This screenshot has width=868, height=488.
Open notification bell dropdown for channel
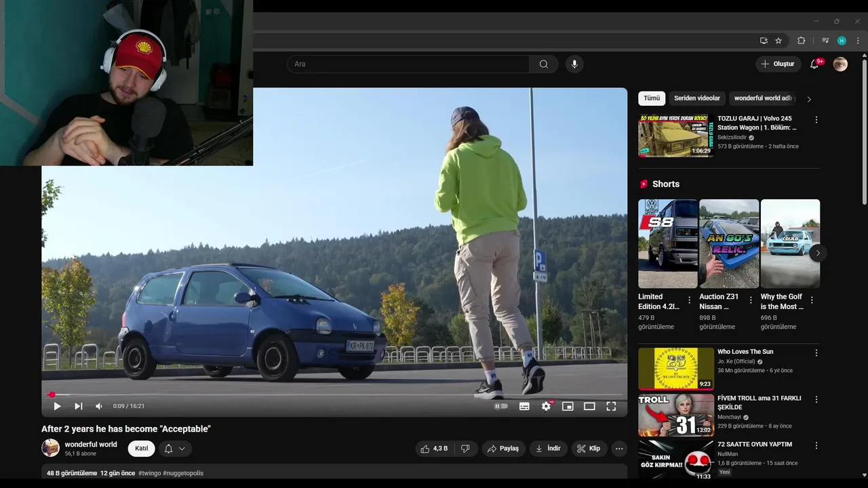click(x=176, y=449)
